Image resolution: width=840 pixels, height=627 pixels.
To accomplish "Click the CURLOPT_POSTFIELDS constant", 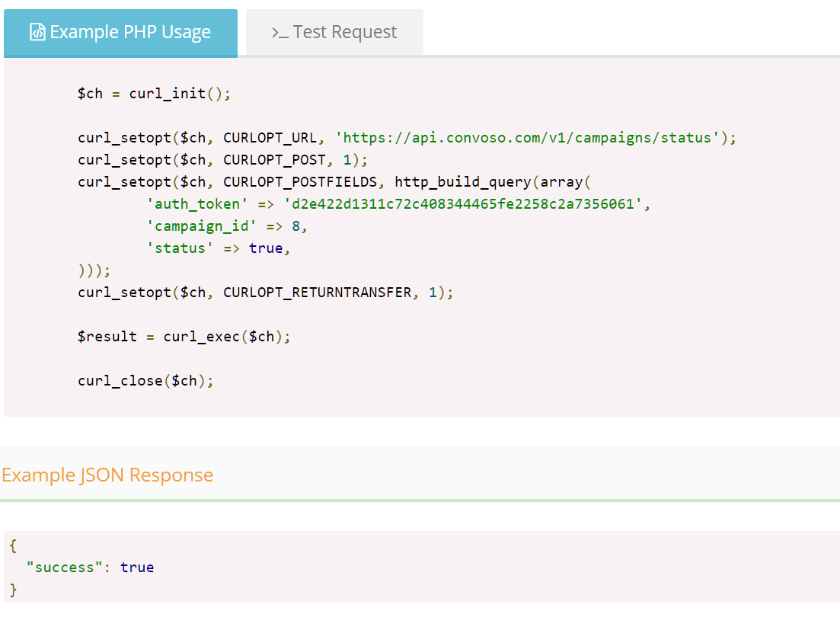I will (304, 182).
